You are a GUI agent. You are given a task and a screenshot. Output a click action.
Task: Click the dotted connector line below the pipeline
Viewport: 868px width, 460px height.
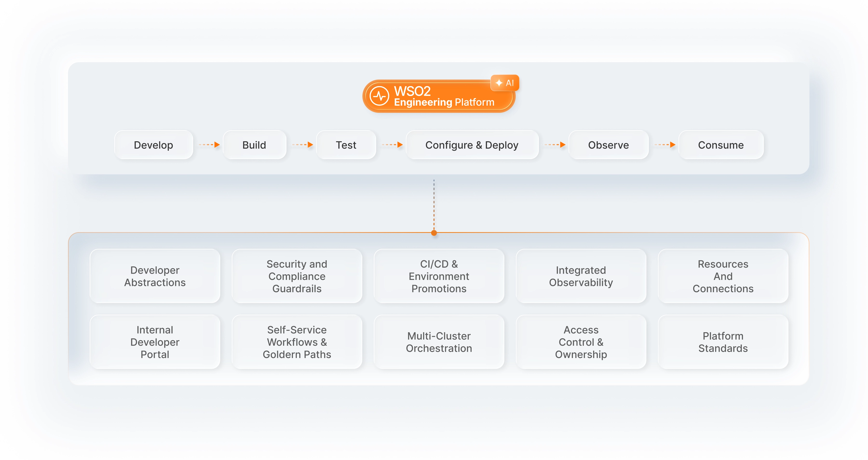[434, 206]
